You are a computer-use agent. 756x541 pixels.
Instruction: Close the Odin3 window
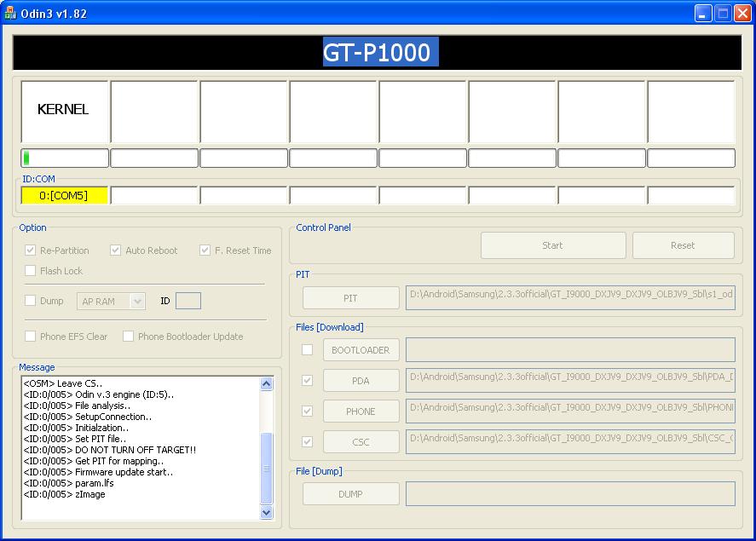tap(742, 14)
